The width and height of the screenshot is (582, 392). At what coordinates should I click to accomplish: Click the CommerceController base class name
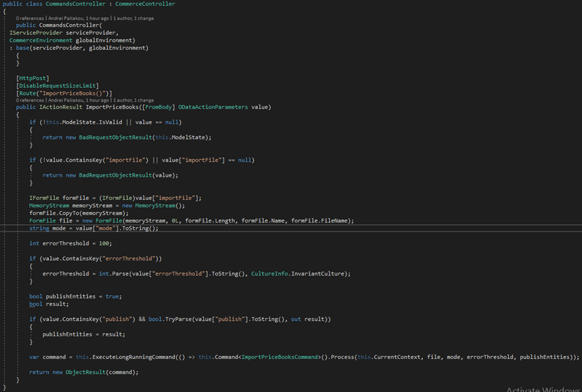pyautogui.click(x=145, y=4)
